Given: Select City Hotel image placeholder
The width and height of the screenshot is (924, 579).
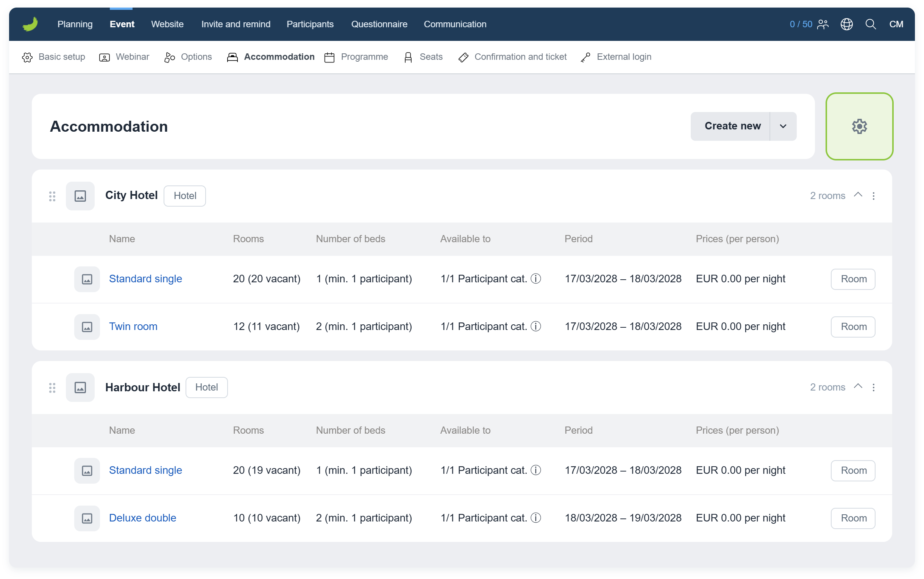Looking at the screenshot, I should tap(80, 196).
